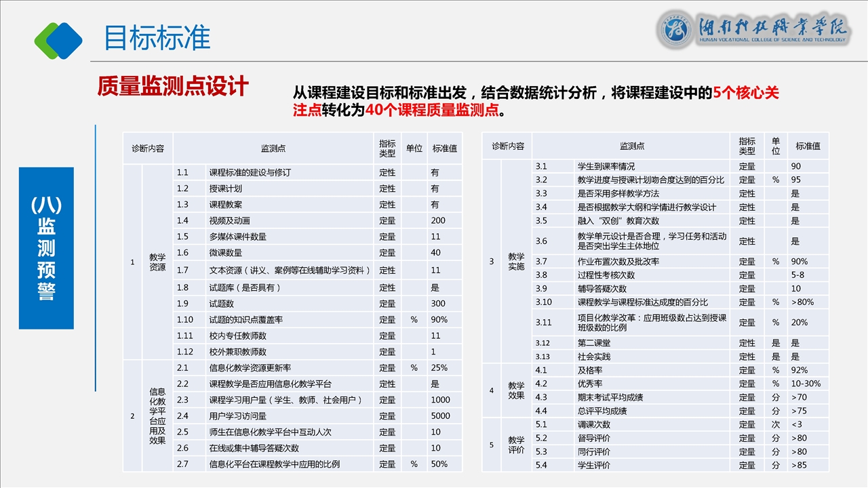This screenshot has height=488, width=868.
Task: Click the 教学实施 category cell
Action: pyautogui.click(x=516, y=262)
